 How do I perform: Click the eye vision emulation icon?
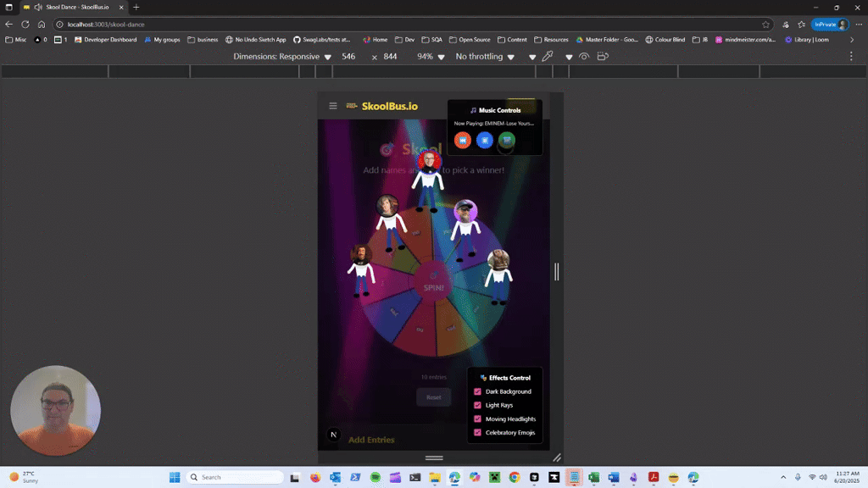[584, 57]
